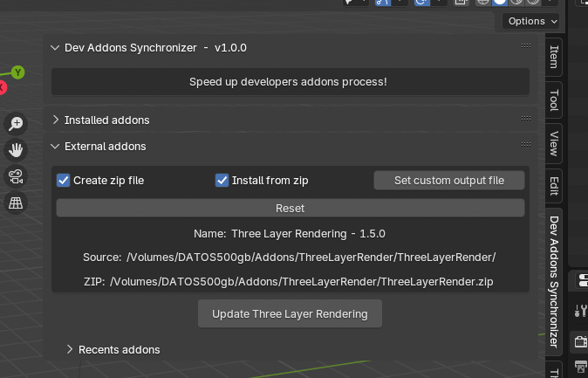Viewport: 588px width, 378px height.
Task: Click the Update Three Layer Rendering button
Action: pyautogui.click(x=290, y=314)
